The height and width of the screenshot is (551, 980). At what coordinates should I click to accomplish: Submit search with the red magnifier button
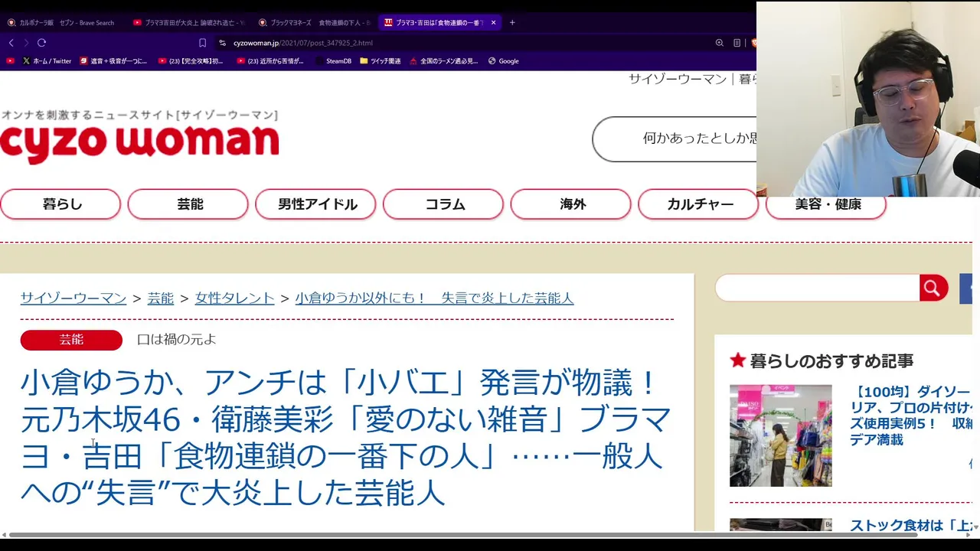933,288
